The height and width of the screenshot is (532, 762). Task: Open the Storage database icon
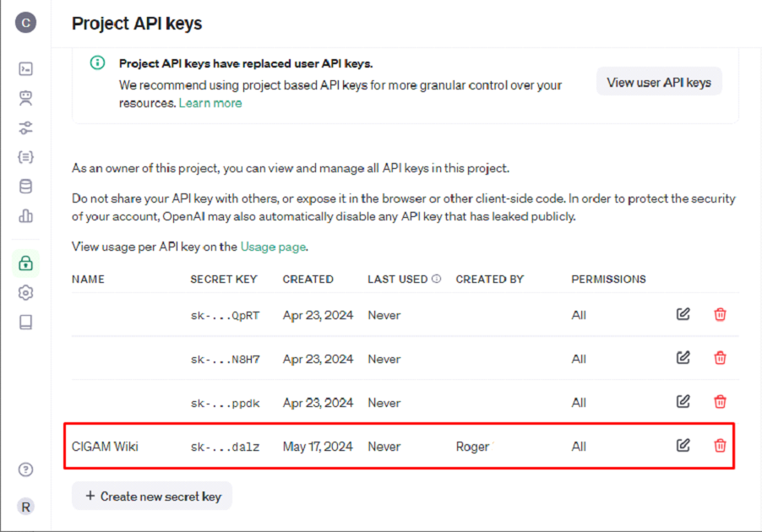click(x=25, y=187)
